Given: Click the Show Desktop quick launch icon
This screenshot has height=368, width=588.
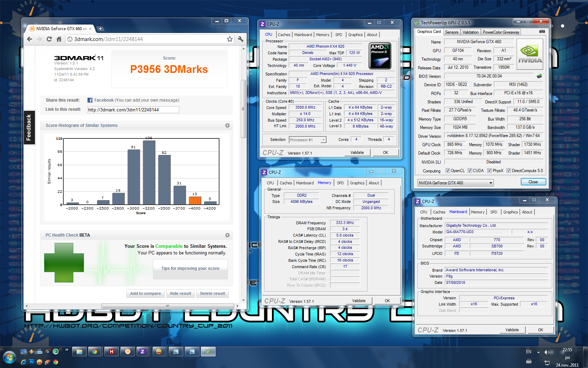Looking at the screenshot, I should tap(23, 352).
